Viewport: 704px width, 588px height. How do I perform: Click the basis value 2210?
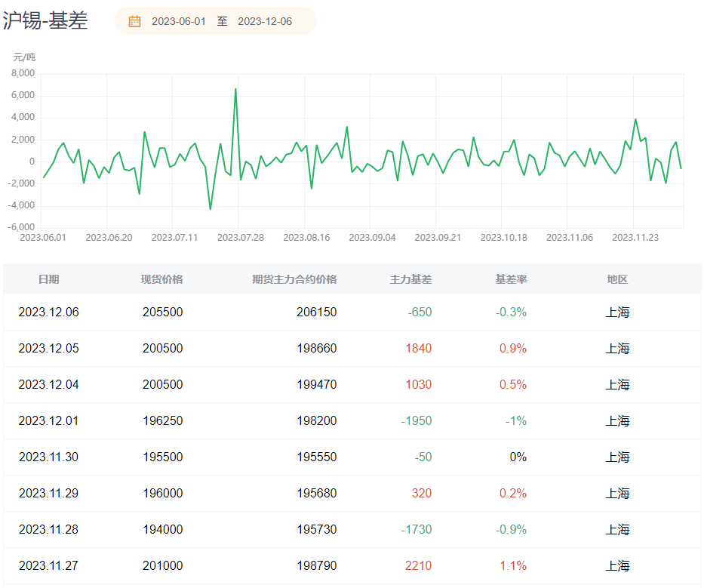[419, 566]
